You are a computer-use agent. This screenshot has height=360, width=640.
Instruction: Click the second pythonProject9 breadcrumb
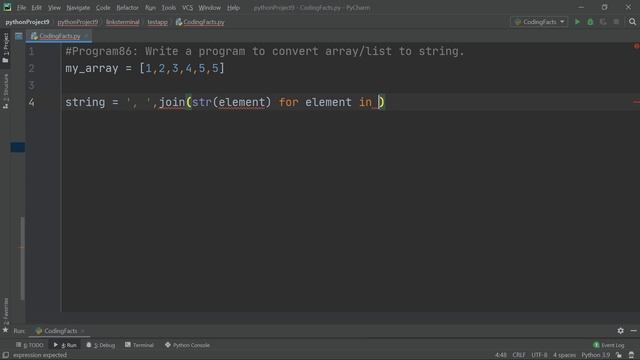[78, 22]
